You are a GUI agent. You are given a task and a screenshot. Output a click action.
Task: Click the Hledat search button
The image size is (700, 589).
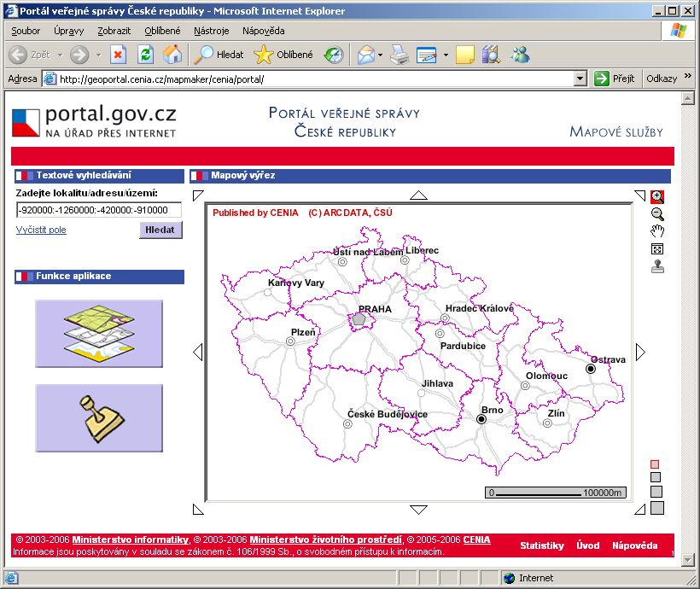pos(160,230)
